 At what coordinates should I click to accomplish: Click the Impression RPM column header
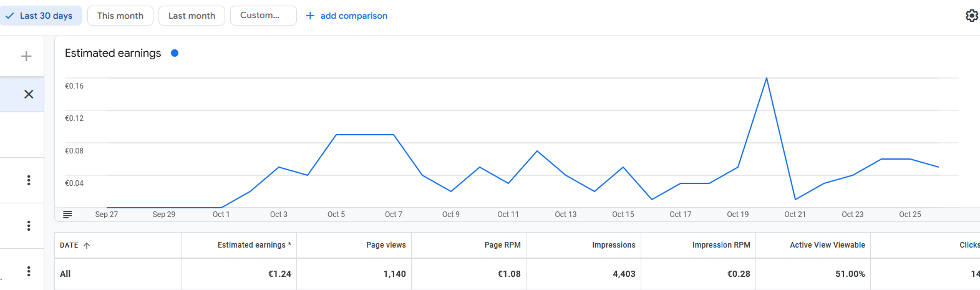[721, 245]
